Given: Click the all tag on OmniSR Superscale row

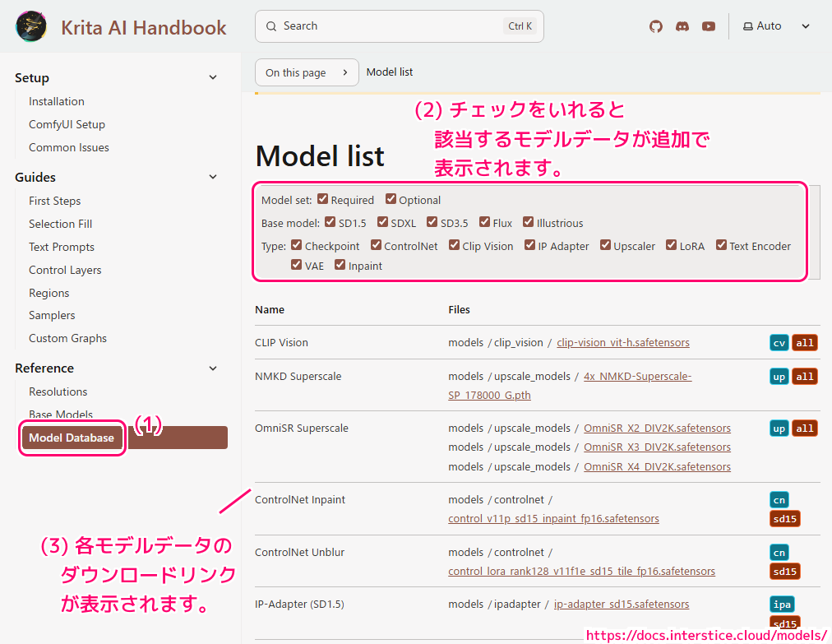Looking at the screenshot, I should [804, 429].
